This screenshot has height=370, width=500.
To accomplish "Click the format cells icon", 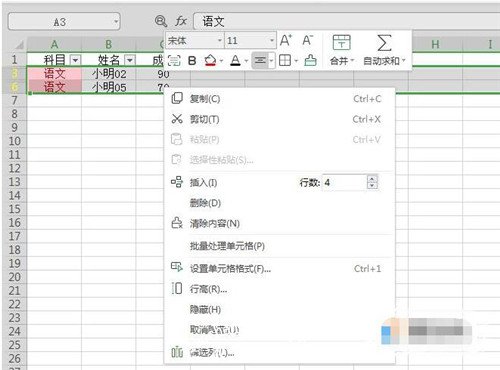I will 177,267.
